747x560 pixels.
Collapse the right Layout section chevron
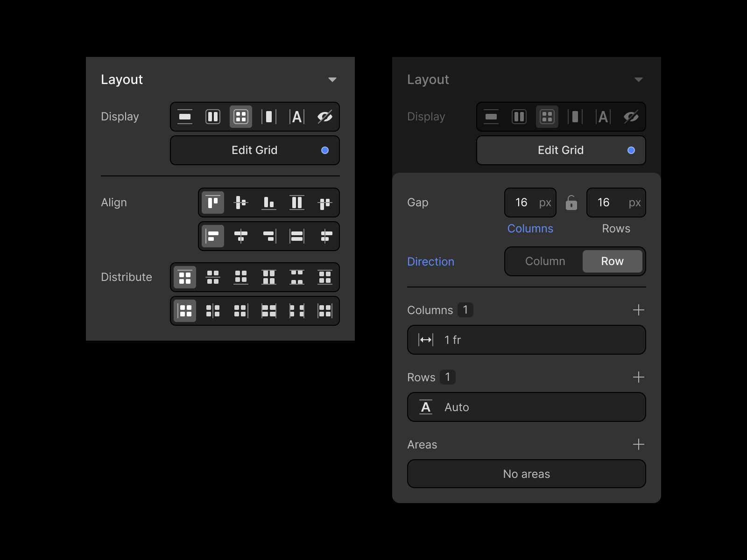point(639,79)
